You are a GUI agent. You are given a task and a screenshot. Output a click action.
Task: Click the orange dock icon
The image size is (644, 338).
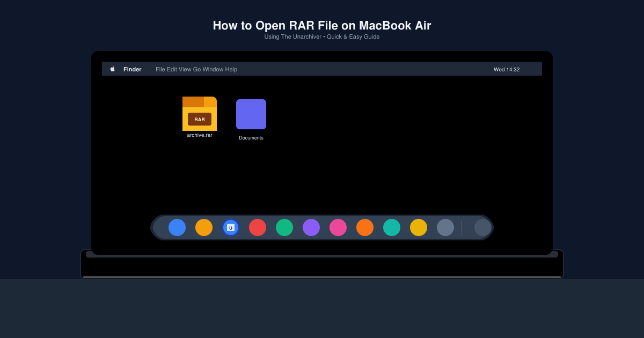click(x=365, y=227)
